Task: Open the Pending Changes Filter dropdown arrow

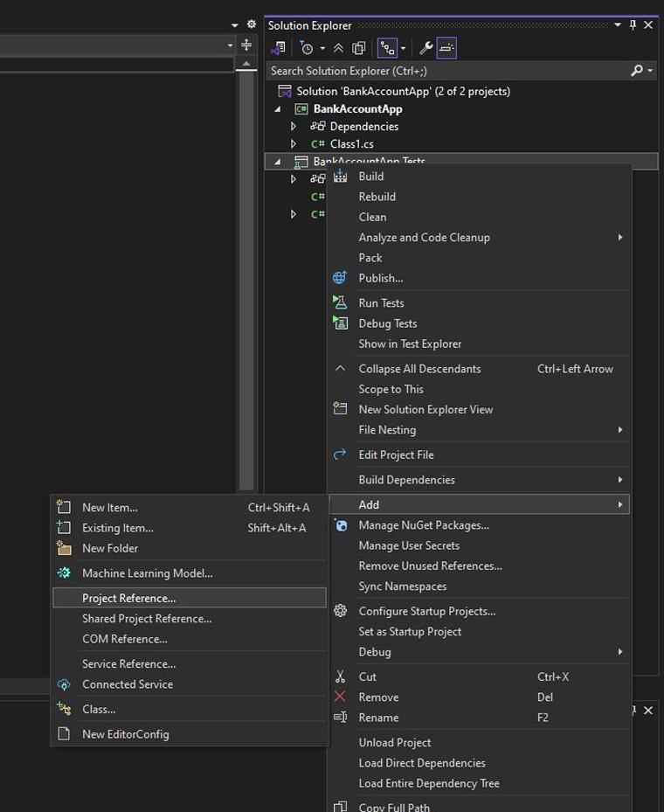Action: (322, 48)
